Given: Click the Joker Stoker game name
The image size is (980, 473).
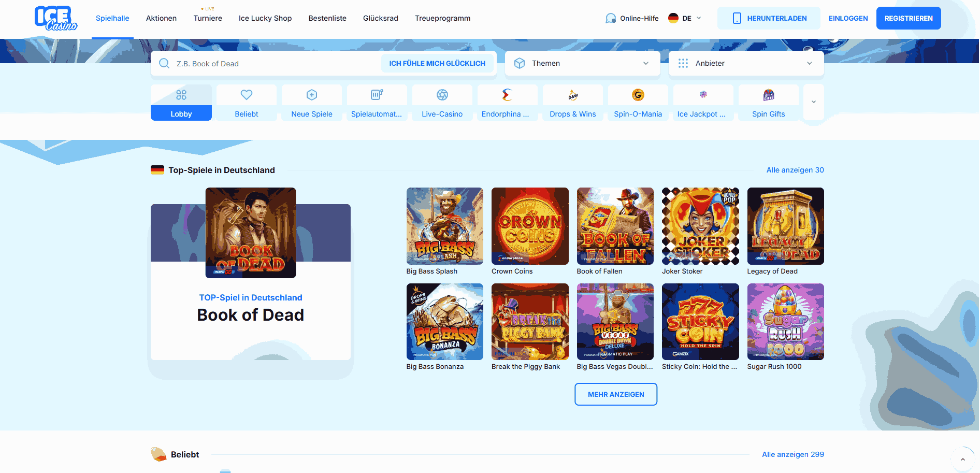Looking at the screenshot, I should 682,271.
